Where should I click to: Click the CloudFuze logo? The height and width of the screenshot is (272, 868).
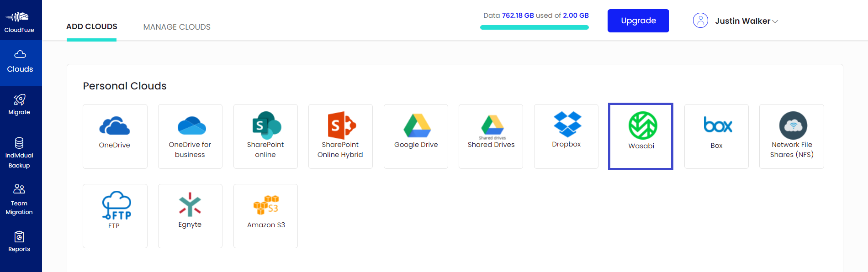click(19, 21)
